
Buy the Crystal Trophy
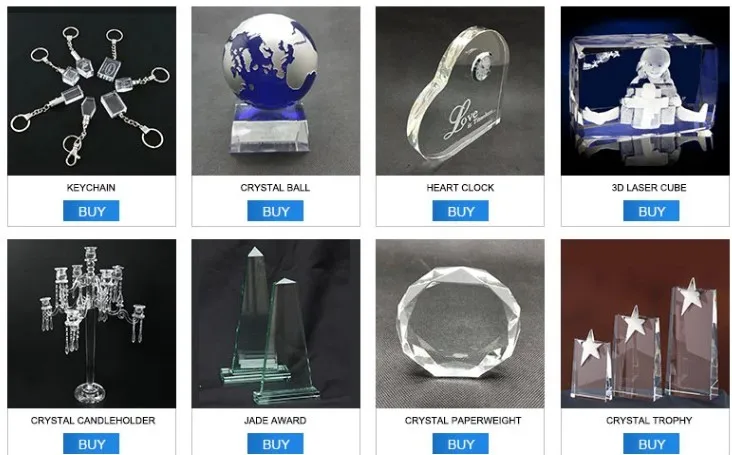(x=651, y=444)
